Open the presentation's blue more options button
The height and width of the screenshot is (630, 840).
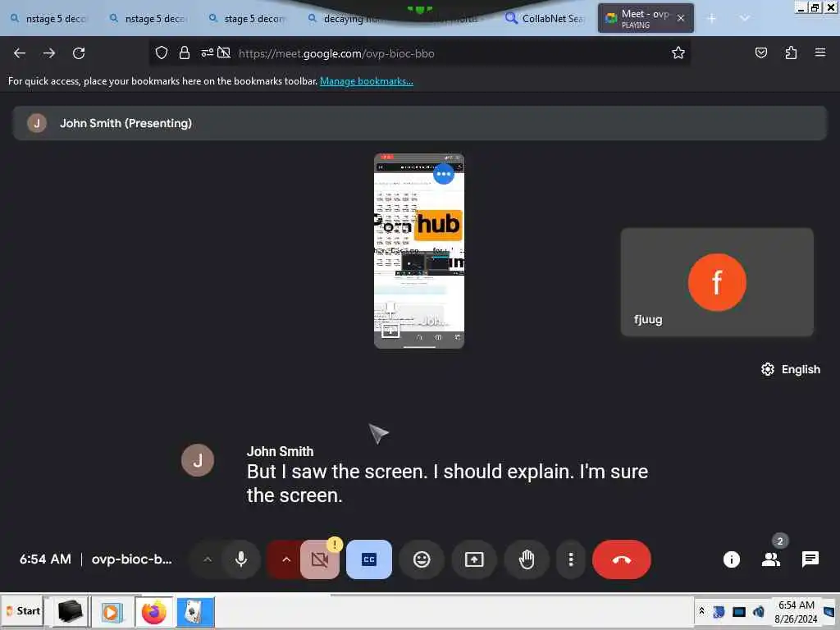[444, 174]
